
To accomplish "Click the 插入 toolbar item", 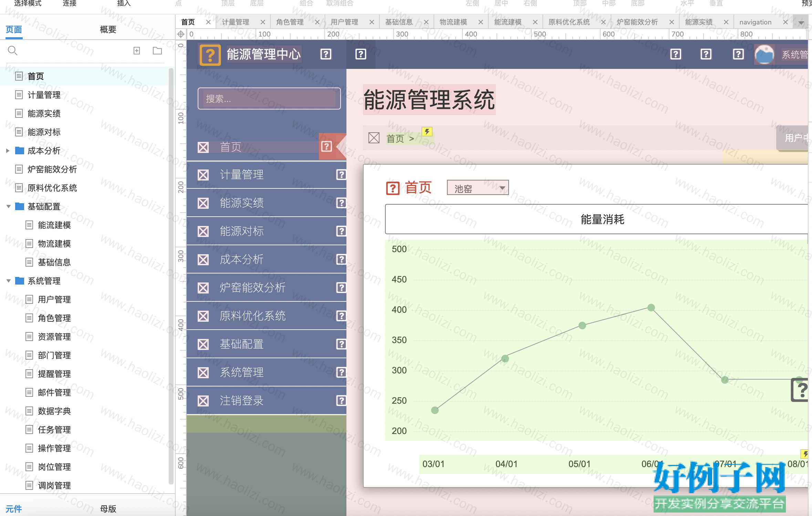I will pyautogui.click(x=124, y=3).
